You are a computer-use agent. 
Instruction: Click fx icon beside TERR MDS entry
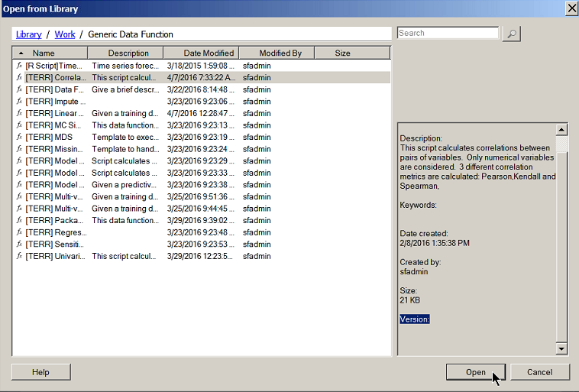pos(19,138)
